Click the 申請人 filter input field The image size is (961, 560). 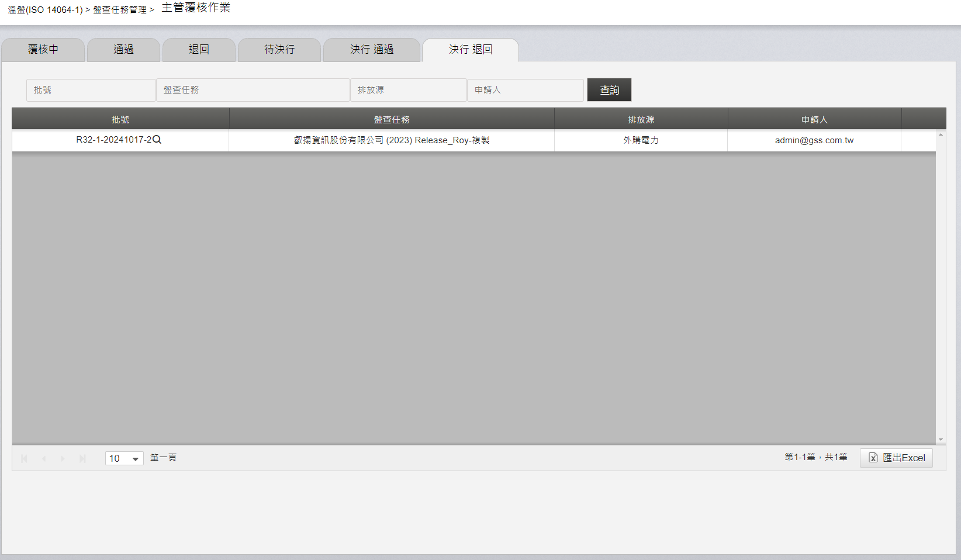click(x=526, y=90)
